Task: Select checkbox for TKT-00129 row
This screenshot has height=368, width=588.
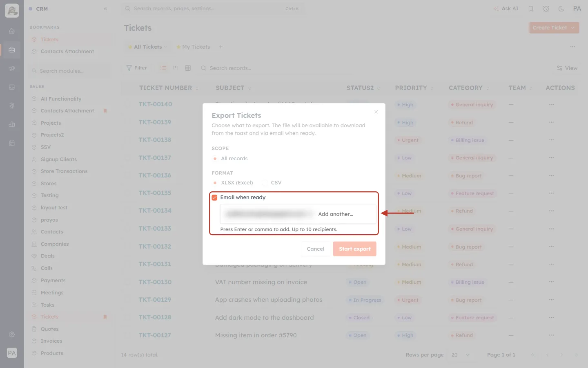Action: pyautogui.click(x=128, y=300)
